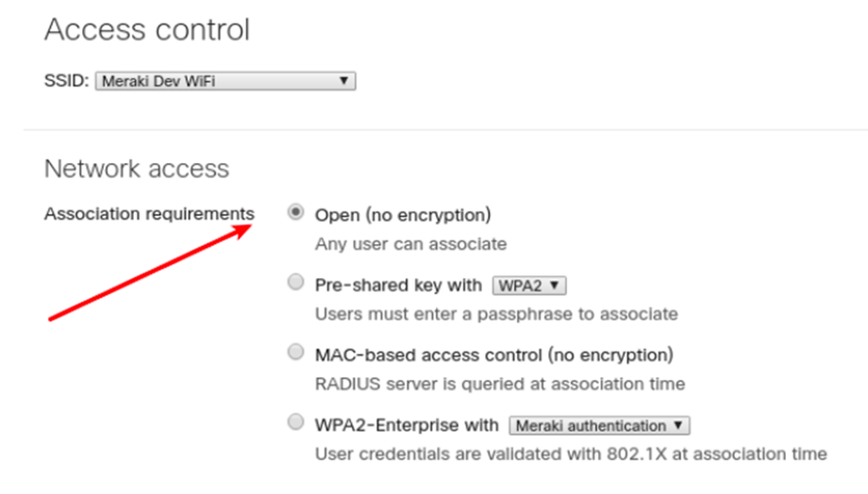Image resolution: width=868 pixels, height=494 pixels.
Task: Click the Network access section heading
Action: pyautogui.click(x=137, y=169)
